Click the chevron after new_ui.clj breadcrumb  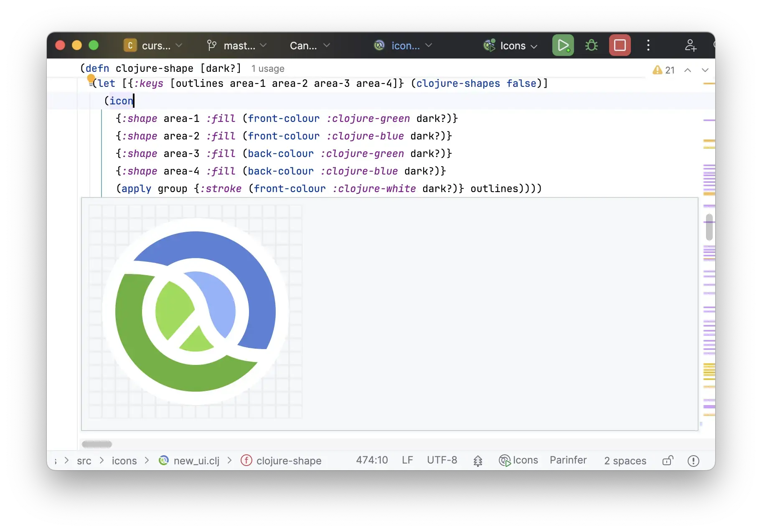229,460
